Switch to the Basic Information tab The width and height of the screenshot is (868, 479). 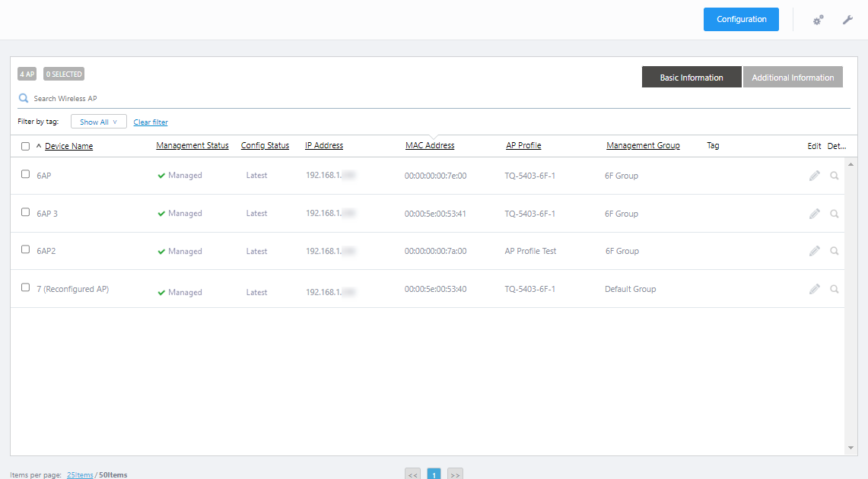tap(692, 78)
